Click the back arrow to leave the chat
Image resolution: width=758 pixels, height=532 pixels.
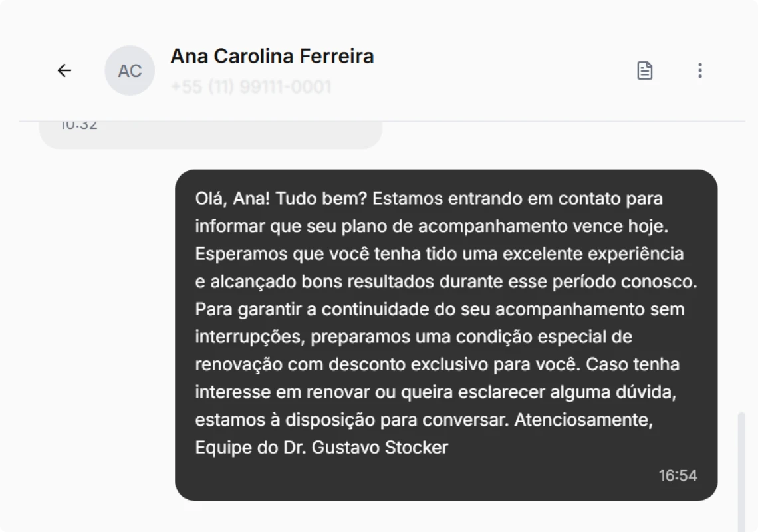(x=64, y=70)
